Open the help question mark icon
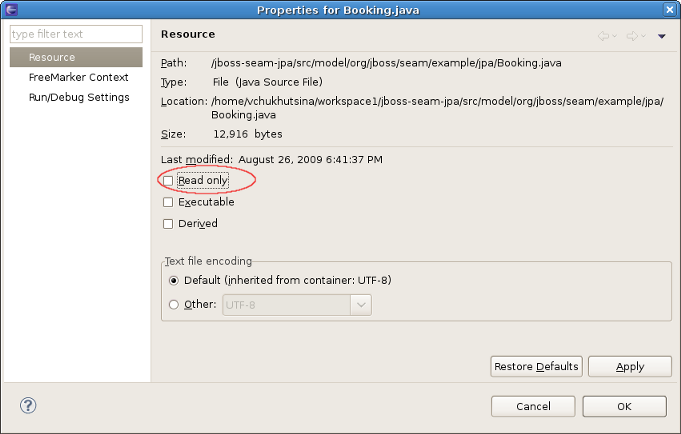The width and height of the screenshot is (681, 434). coord(29,406)
